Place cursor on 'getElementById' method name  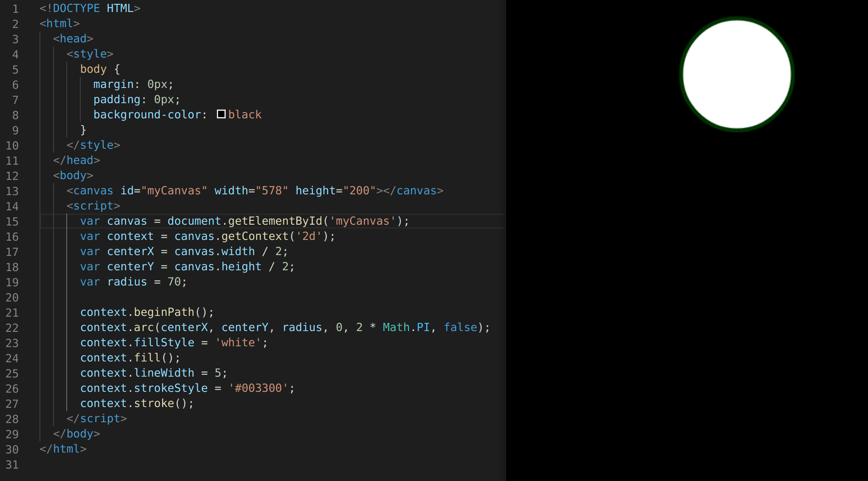point(275,221)
